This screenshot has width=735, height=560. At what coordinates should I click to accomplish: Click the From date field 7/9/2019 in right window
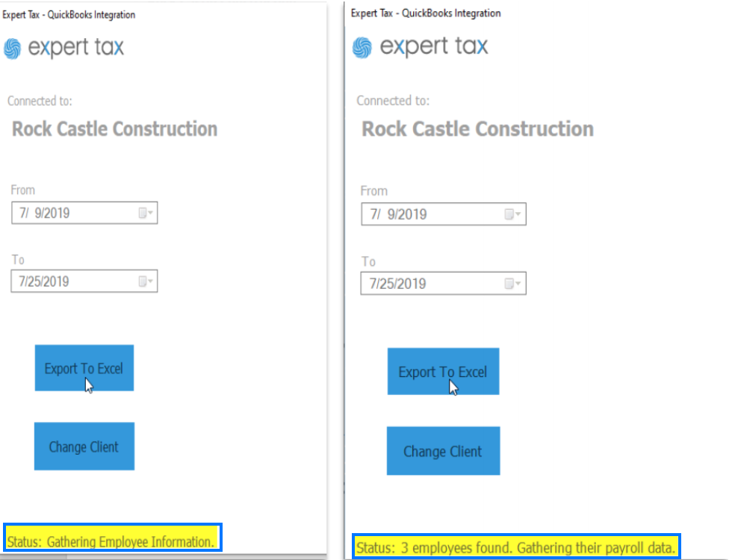tap(444, 214)
